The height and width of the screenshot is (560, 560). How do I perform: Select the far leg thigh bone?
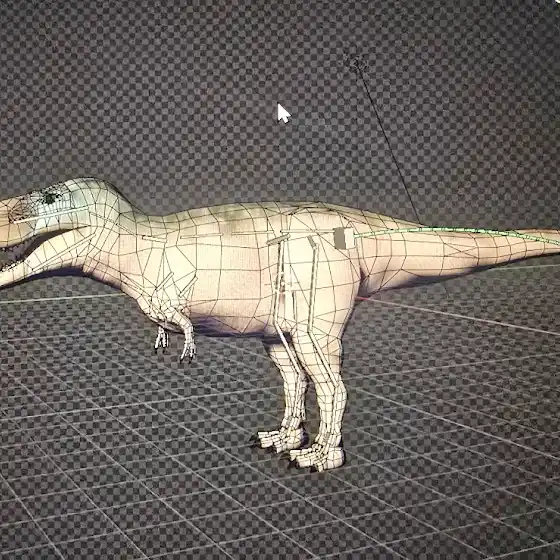click(x=279, y=280)
